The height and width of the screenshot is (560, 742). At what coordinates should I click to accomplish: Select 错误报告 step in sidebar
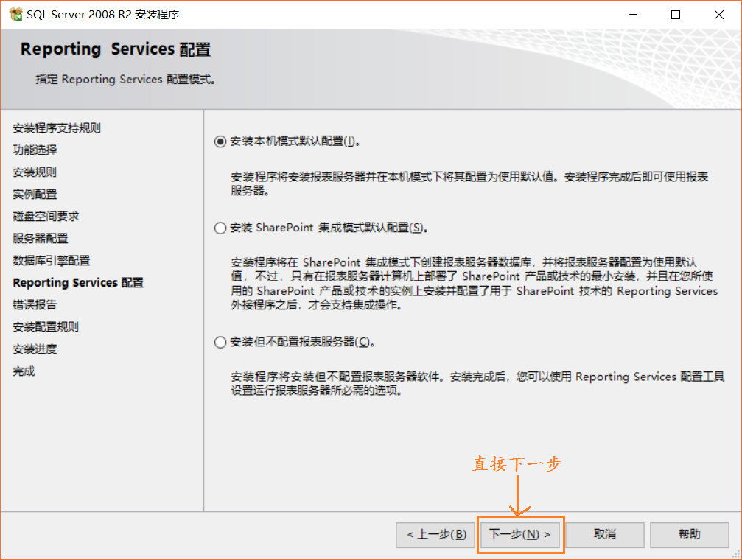35,305
